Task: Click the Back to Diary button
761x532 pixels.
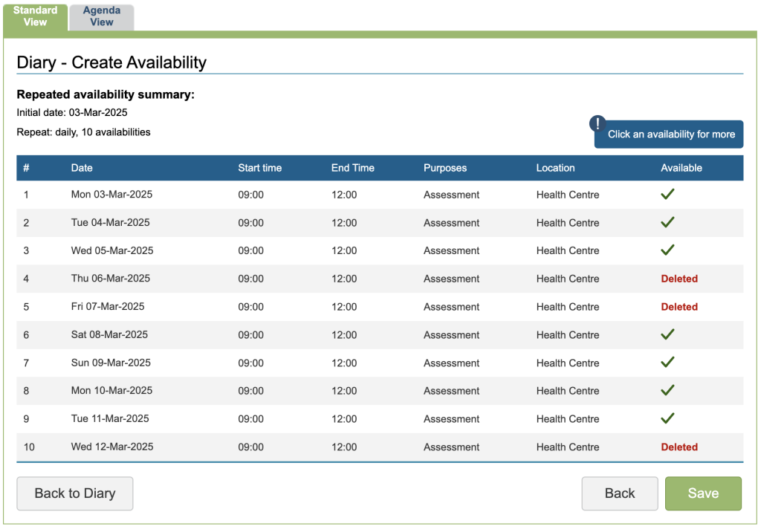Action: pos(75,493)
